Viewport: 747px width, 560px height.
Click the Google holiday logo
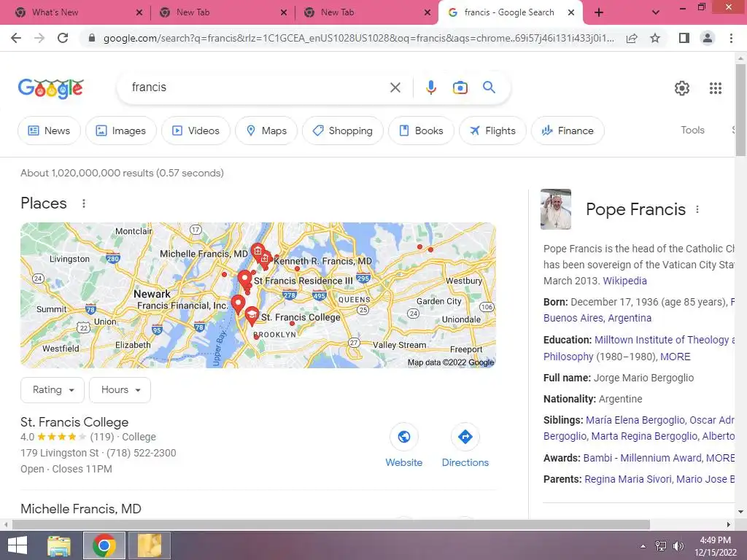50,88
